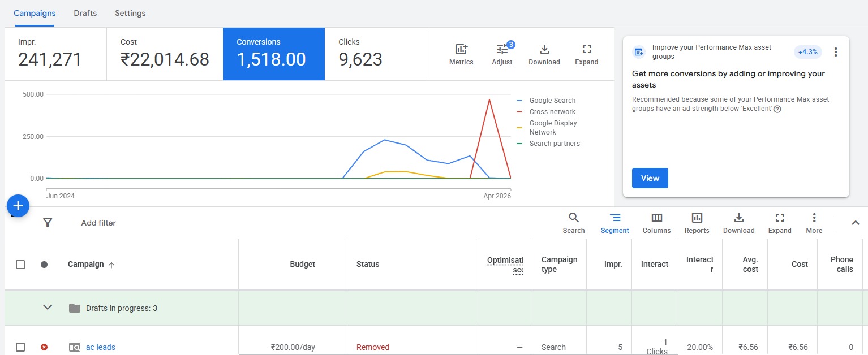Switch to the Drafts tab
Image resolution: width=868 pixels, height=355 pixels.
[x=85, y=13]
